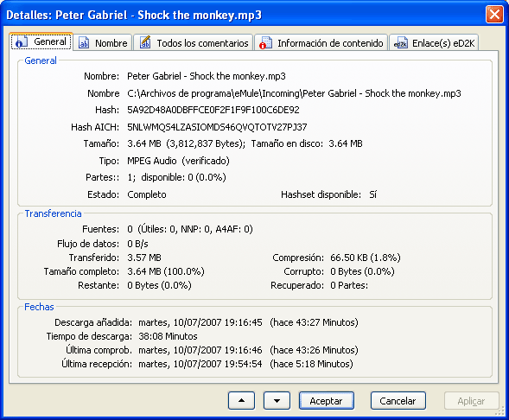
Task: Switch to Información de contenido tab
Action: [321, 43]
